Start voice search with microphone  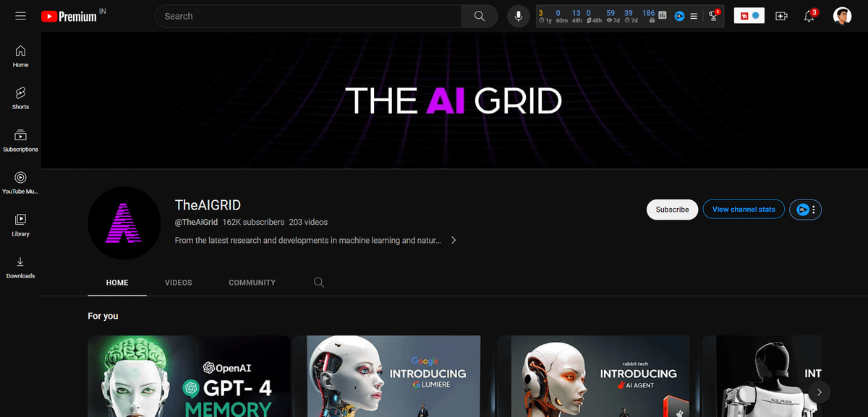point(518,16)
